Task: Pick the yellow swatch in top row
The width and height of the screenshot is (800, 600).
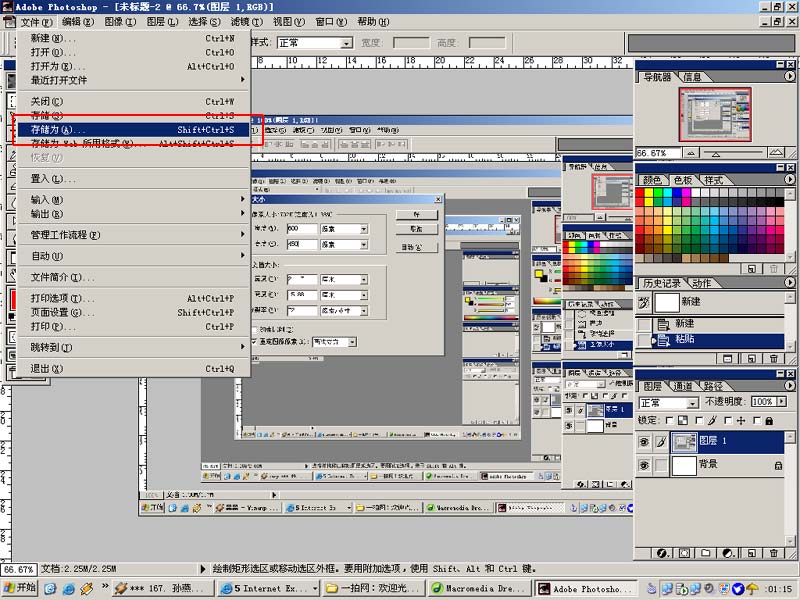Action: [x=648, y=193]
